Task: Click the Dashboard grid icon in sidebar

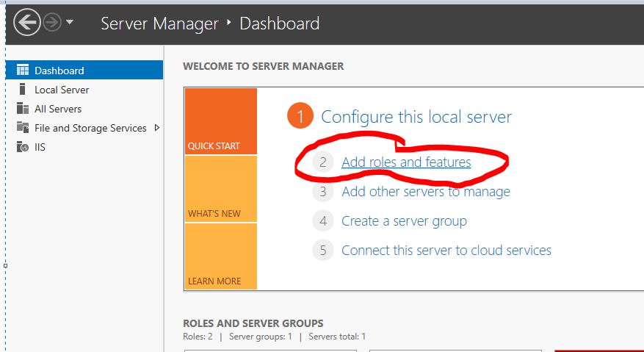Action: pyautogui.click(x=23, y=71)
